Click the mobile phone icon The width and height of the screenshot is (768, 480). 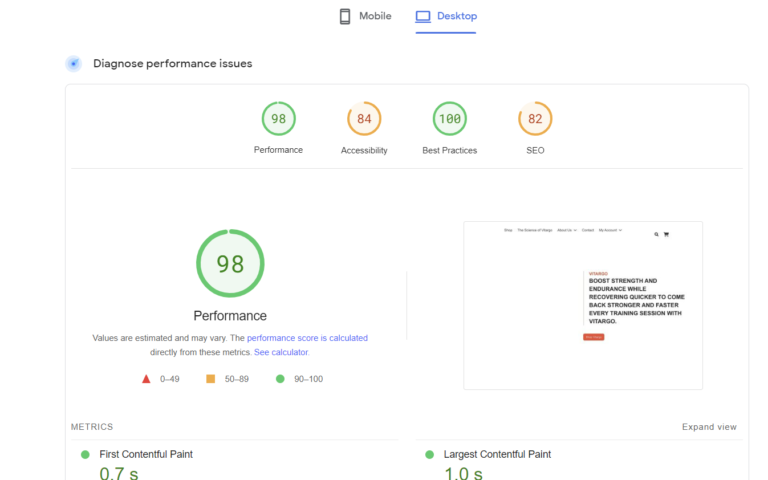tap(345, 16)
